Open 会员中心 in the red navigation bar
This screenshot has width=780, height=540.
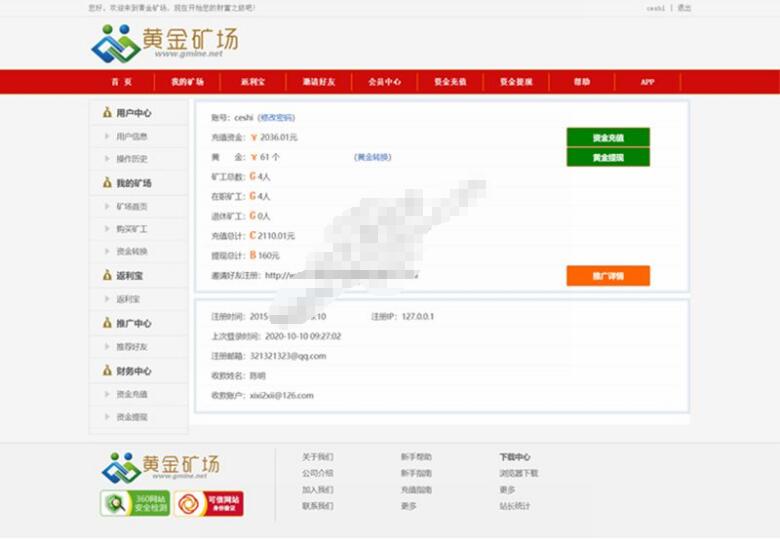(x=385, y=82)
